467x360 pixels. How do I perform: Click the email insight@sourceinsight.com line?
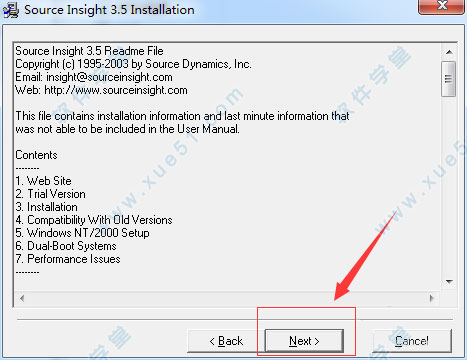point(94,77)
